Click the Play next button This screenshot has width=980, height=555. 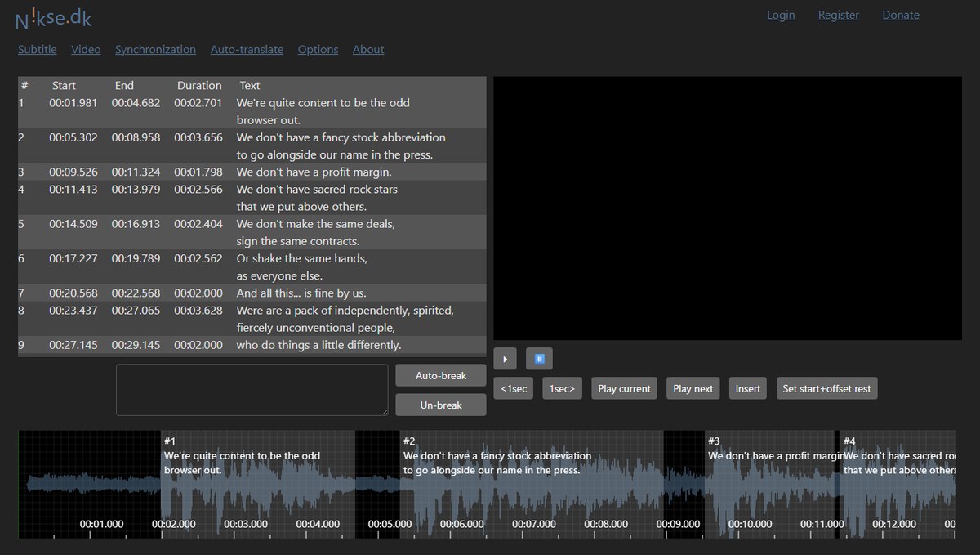click(693, 388)
